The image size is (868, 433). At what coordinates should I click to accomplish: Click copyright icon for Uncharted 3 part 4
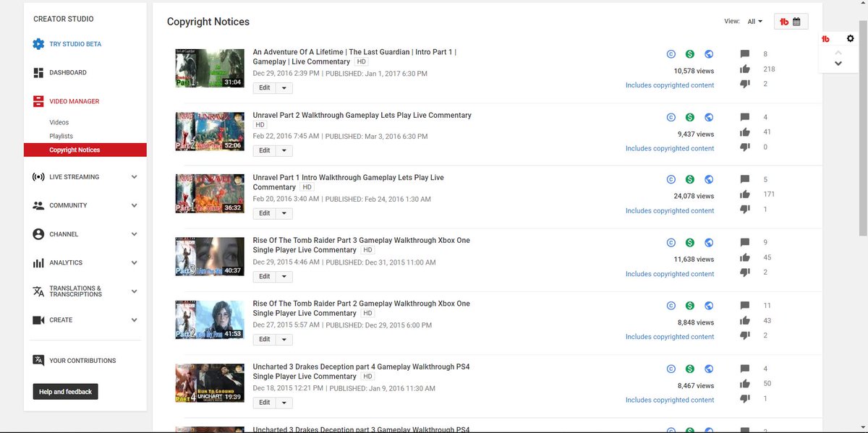[x=671, y=369]
